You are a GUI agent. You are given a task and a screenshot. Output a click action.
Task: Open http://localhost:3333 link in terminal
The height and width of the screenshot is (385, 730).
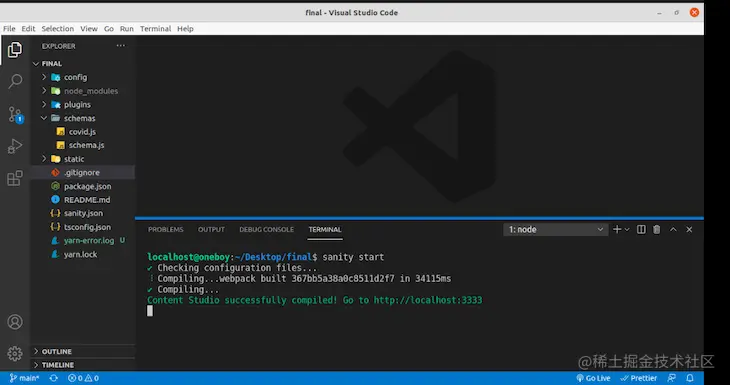click(428, 300)
